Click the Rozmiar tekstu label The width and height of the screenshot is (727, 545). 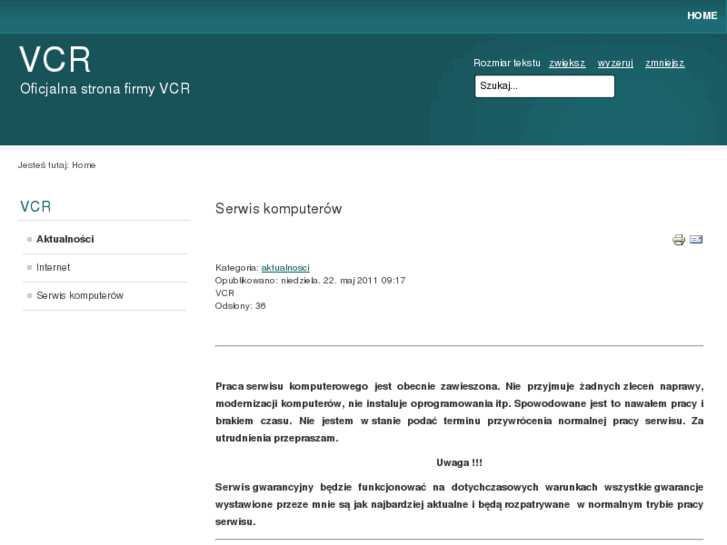pos(507,63)
